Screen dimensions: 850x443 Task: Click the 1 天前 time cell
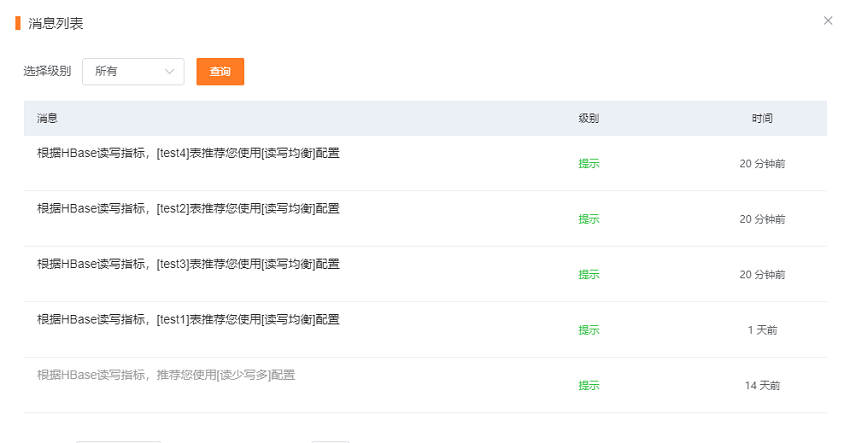click(762, 330)
